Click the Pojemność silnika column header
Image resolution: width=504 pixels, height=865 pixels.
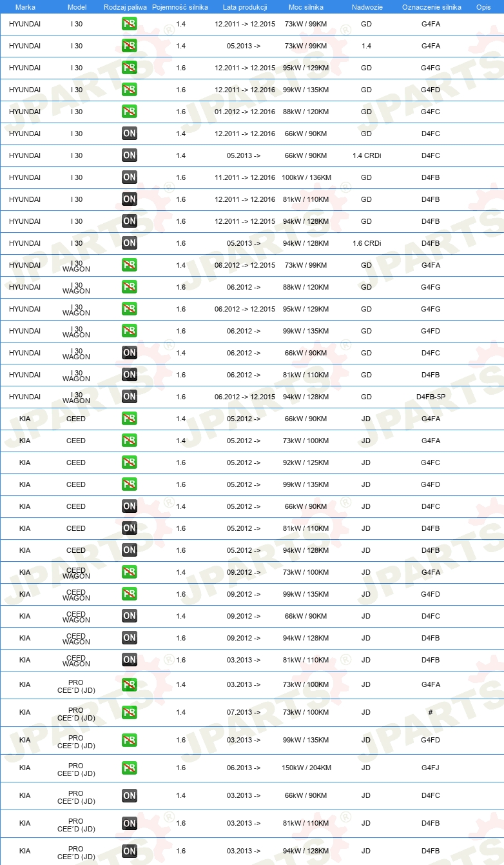click(180, 6)
